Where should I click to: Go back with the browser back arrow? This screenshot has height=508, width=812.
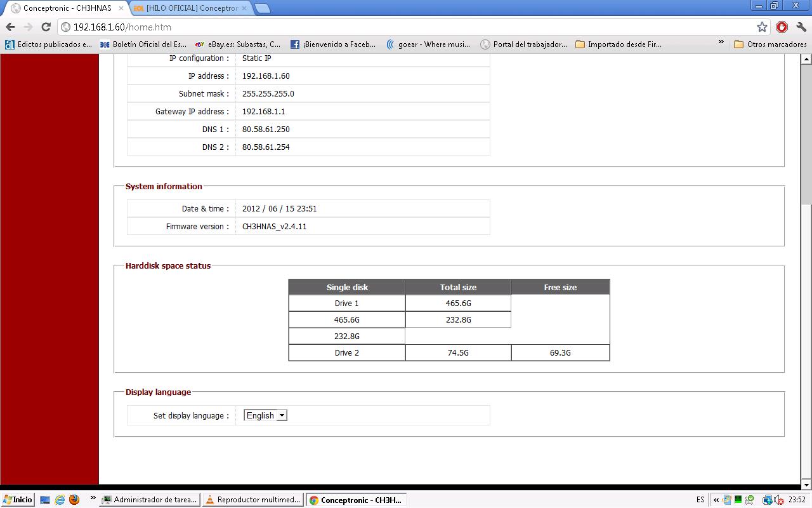point(10,27)
